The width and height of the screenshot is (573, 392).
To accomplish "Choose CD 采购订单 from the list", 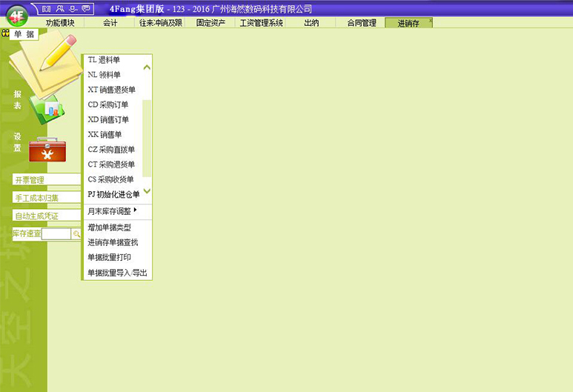I will 108,104.
